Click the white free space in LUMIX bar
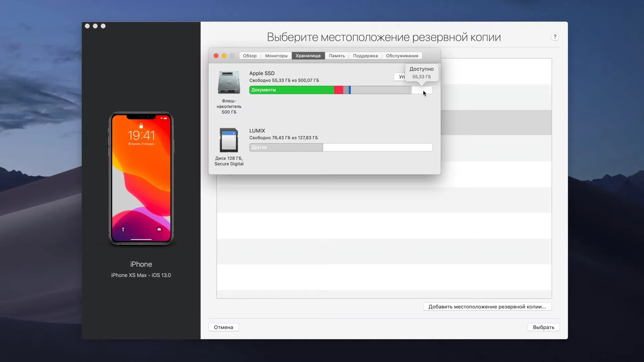The image size is (644, 362). [x=378, y=147]
